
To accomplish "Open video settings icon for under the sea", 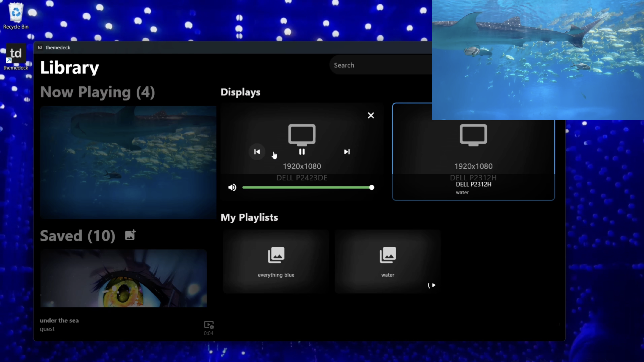I will coord(209,325).
